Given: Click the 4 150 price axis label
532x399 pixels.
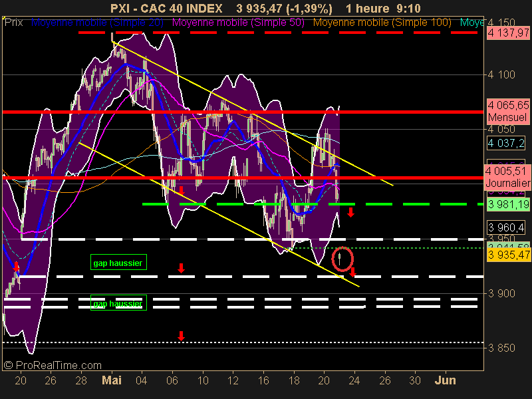Looking at the screenshot, I should [x=501, y=23].
